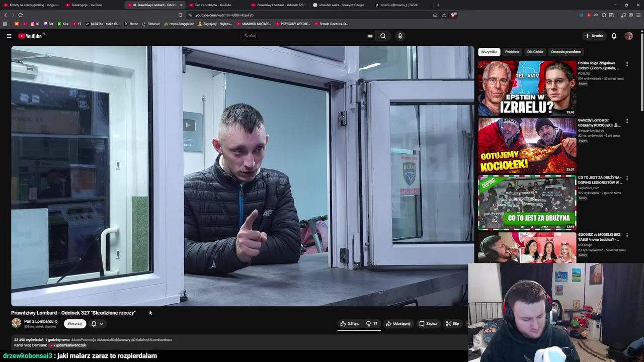Open the Zagraj.my bookmark
The height and width of the screenshot is (362, 644).
click(x=215, y=24)
